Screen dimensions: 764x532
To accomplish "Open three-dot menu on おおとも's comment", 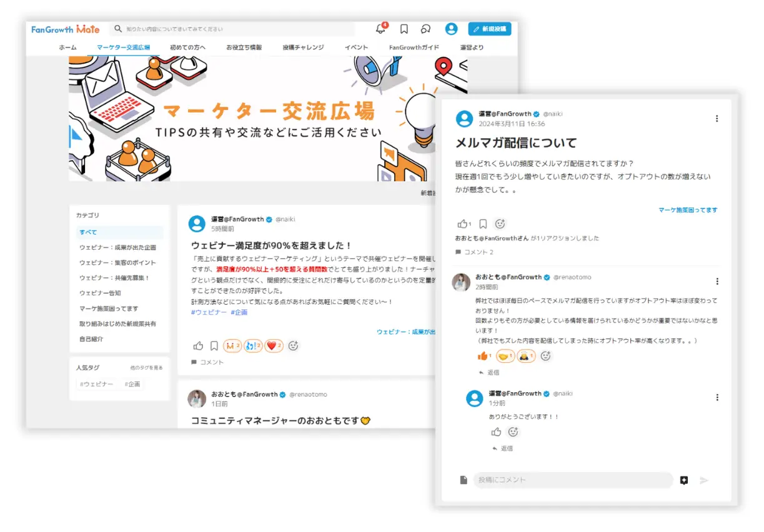I will pos(717,282).
